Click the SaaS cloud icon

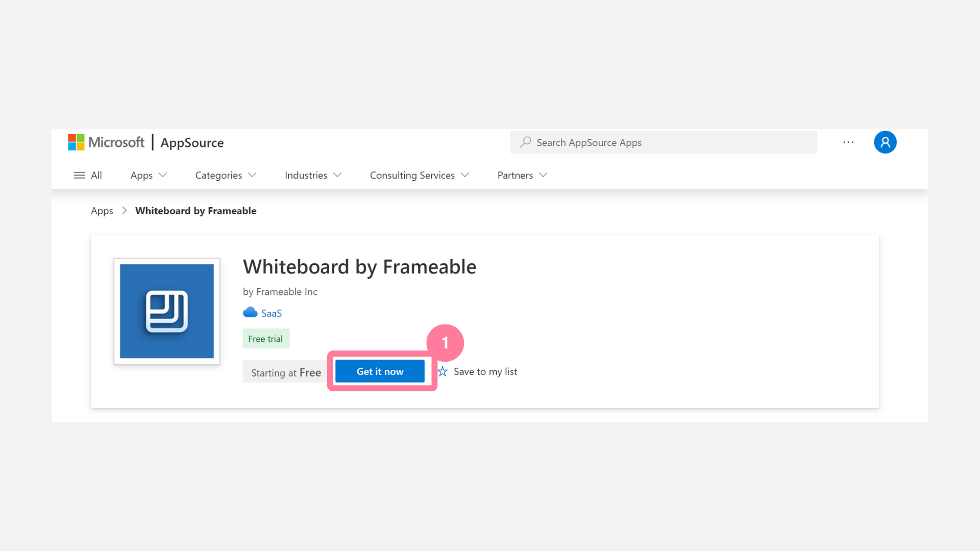coord(250,312)
